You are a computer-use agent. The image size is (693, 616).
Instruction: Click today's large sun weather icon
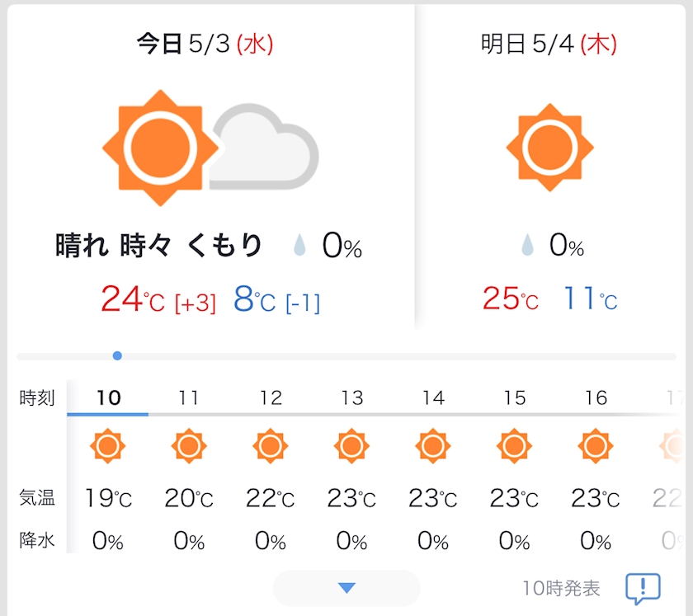coord(160,148)
